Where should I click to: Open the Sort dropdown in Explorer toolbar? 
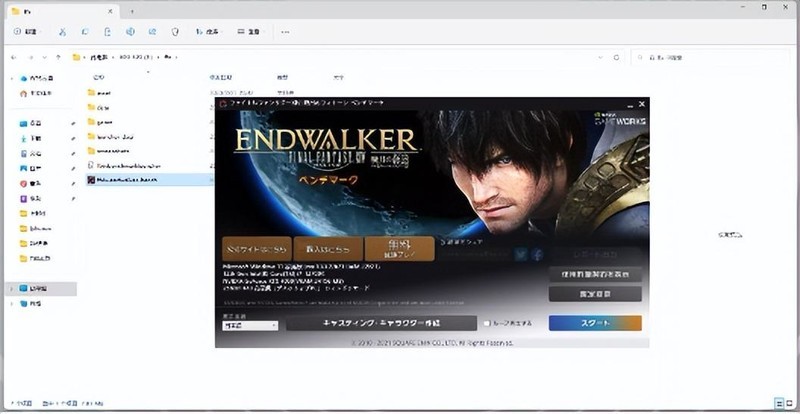point(208,32)
